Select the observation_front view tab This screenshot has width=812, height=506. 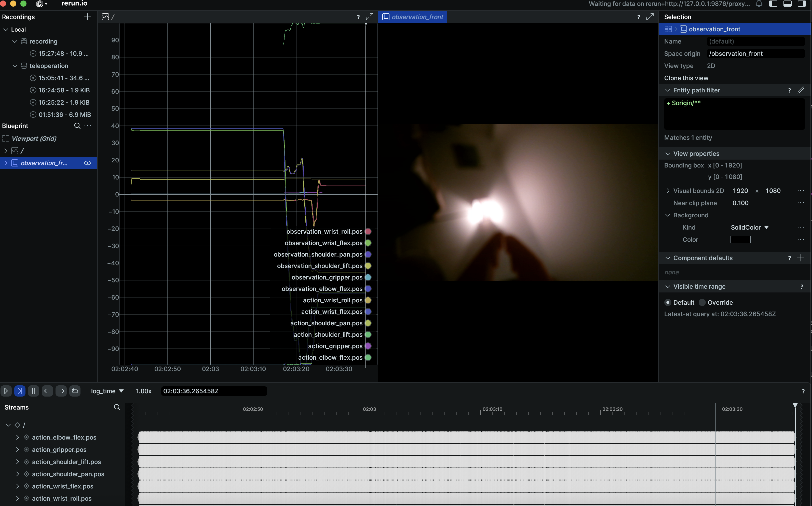click(x=413, y=17)
